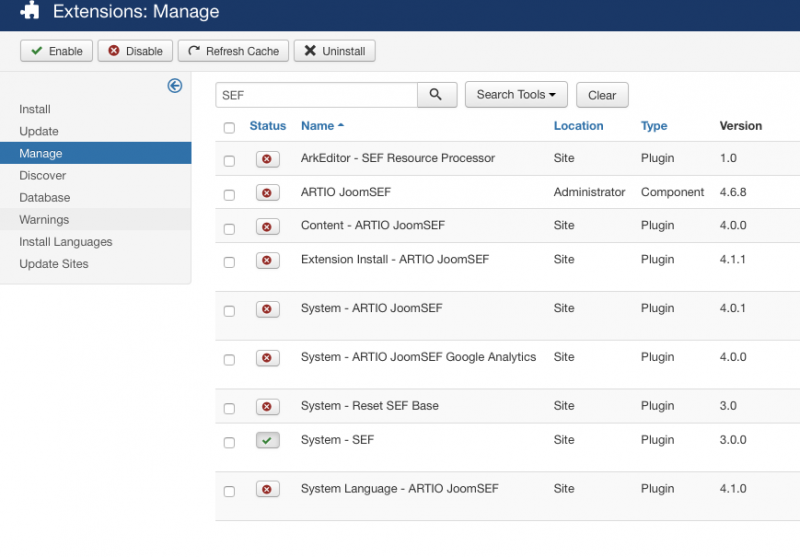Check the System - ARTIO JoomSEF row
Screen dimensions: 800x557
230,311
